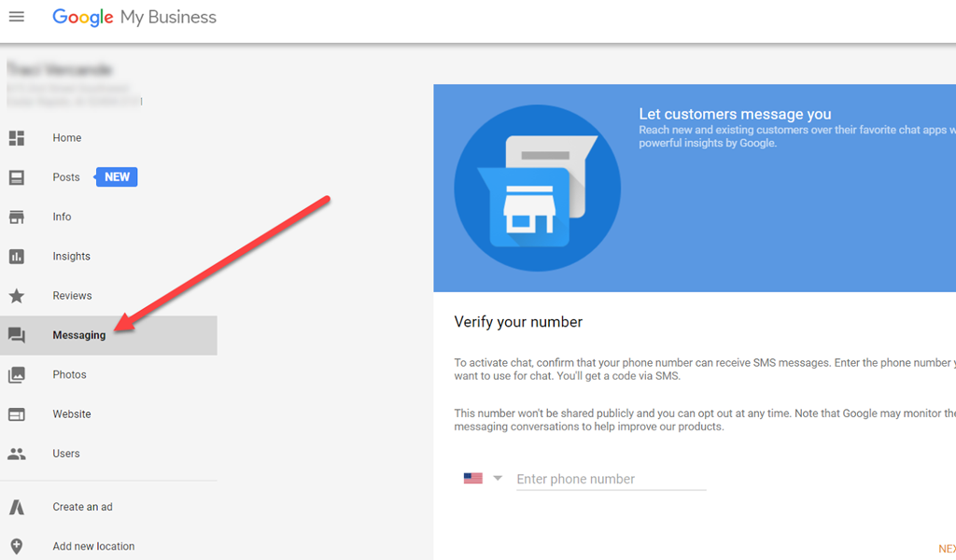This screenshot has height=560, width=956.
Task: Open the Users menu item
Action: pyautogui.click(x=66, y=454)
